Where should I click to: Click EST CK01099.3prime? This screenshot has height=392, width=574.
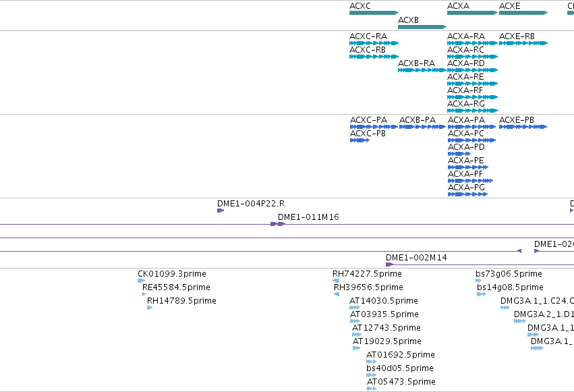(141, 281)
